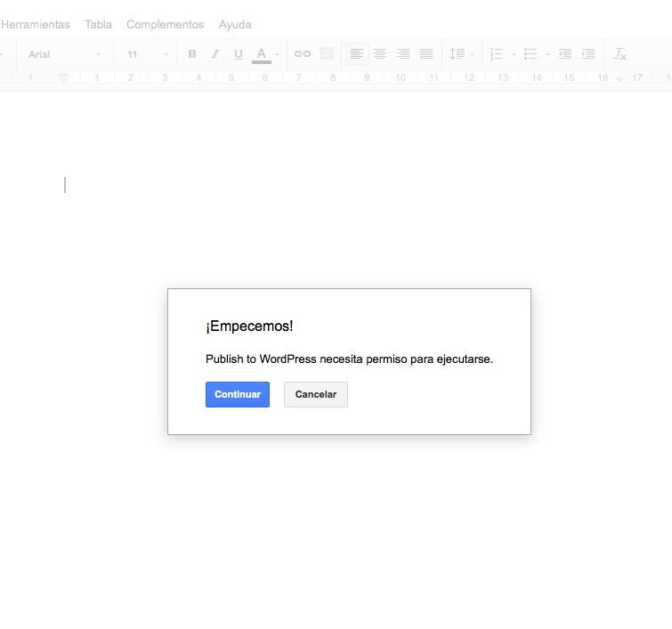The width and height of the screenshot is (672, 629).
Task: Align text to the left
Action: [x=357, y=54]
